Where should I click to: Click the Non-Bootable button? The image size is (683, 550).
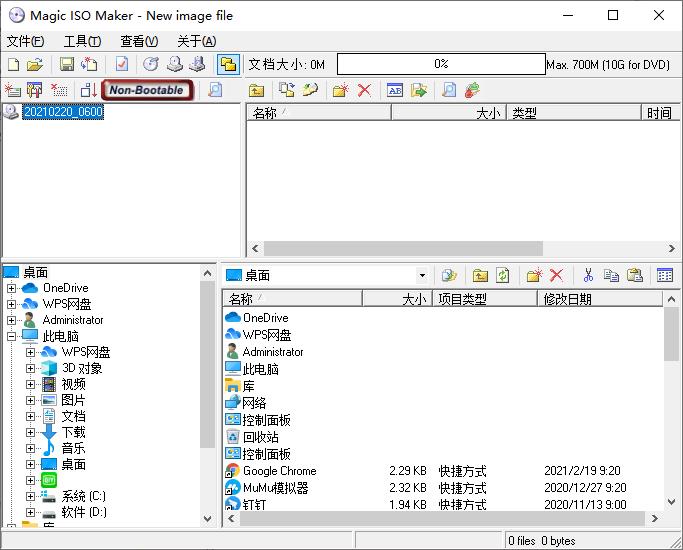pyautogui.click(x=147, y=90)
